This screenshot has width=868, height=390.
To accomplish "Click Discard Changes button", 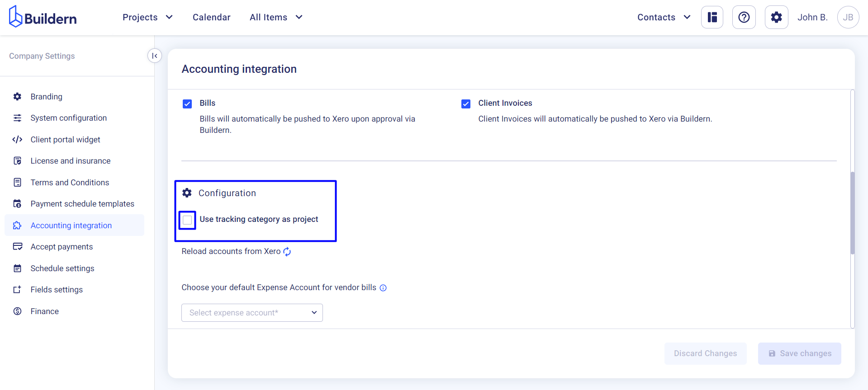I will click(705, 353).
